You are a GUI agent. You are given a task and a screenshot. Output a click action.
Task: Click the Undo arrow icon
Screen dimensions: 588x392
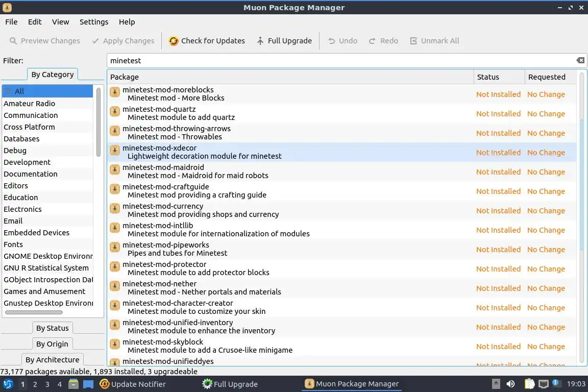[x=331, y=41]
